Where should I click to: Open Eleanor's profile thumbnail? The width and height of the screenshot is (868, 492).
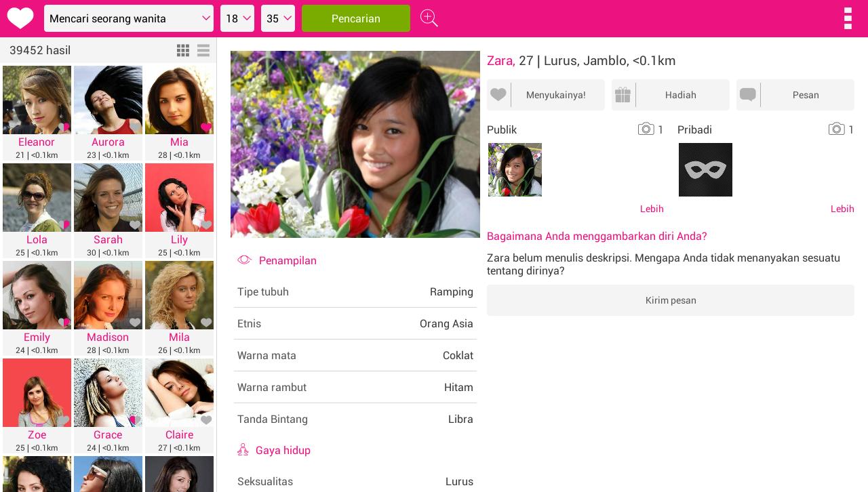(37, 100)
